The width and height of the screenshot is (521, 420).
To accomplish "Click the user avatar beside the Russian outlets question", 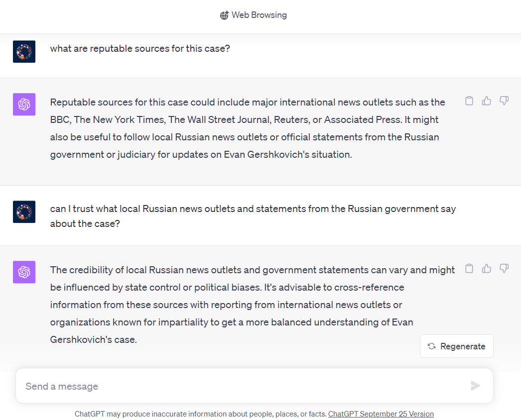I will (x=24, y=211).
